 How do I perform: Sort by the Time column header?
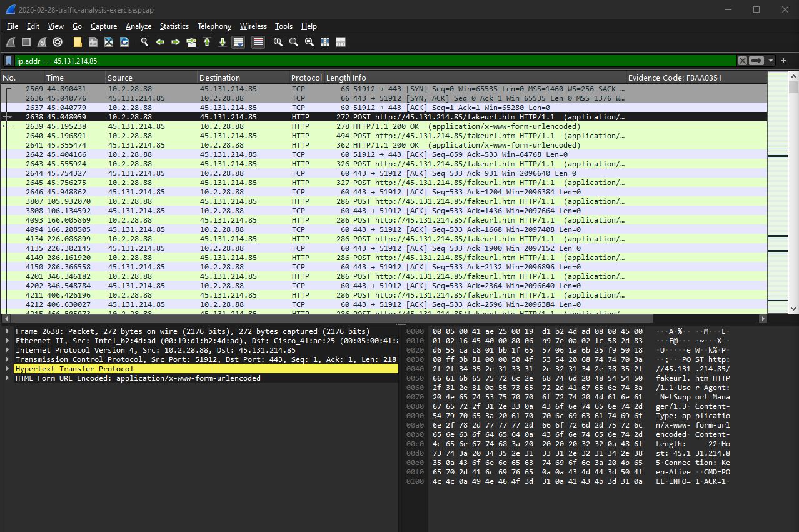click(74, 78)
